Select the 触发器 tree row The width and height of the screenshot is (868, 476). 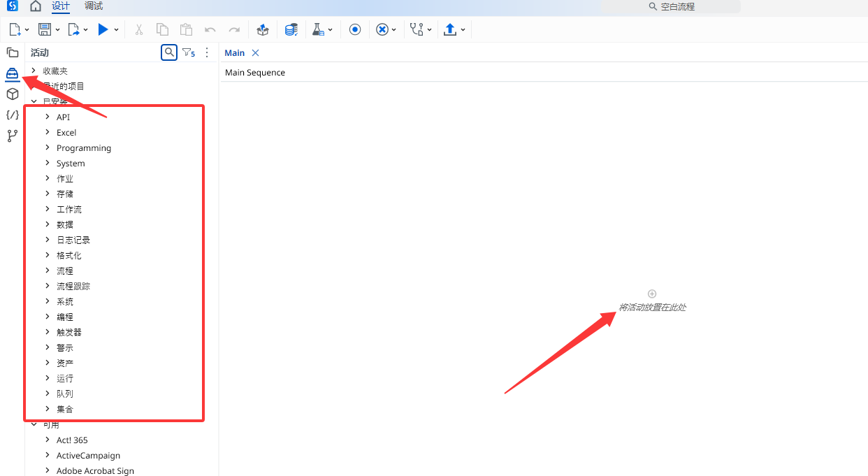click(122, 332)
